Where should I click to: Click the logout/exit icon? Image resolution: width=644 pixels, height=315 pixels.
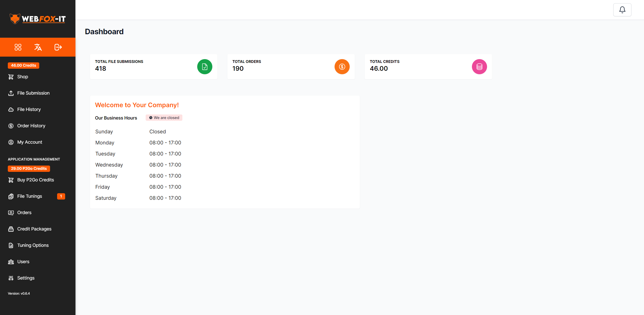tap(58, 47)
